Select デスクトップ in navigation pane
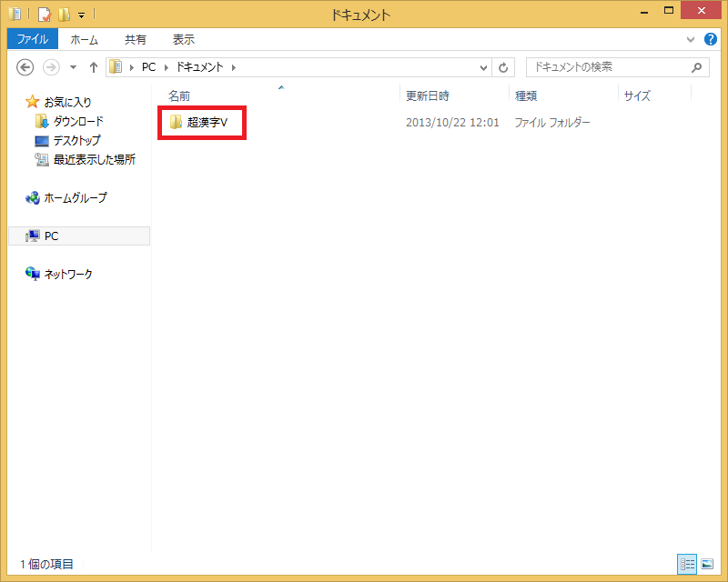Screen dimensions: 728x582 (76, 140)
